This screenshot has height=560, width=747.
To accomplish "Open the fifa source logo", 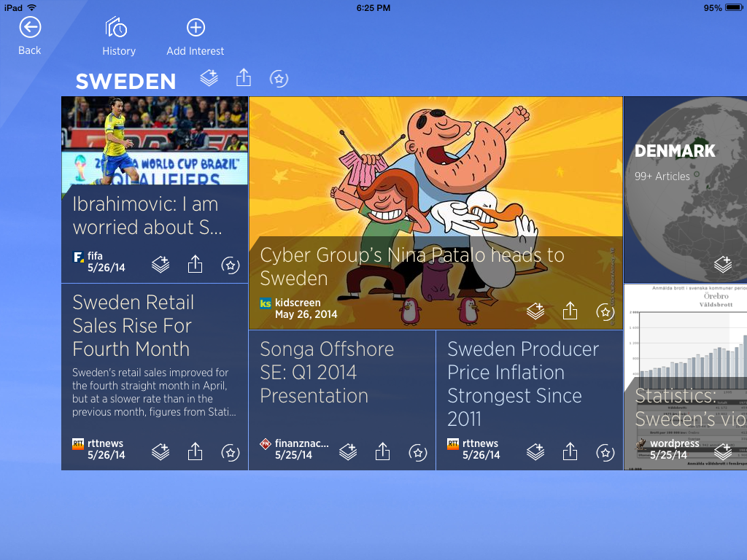I will (78, 257).
